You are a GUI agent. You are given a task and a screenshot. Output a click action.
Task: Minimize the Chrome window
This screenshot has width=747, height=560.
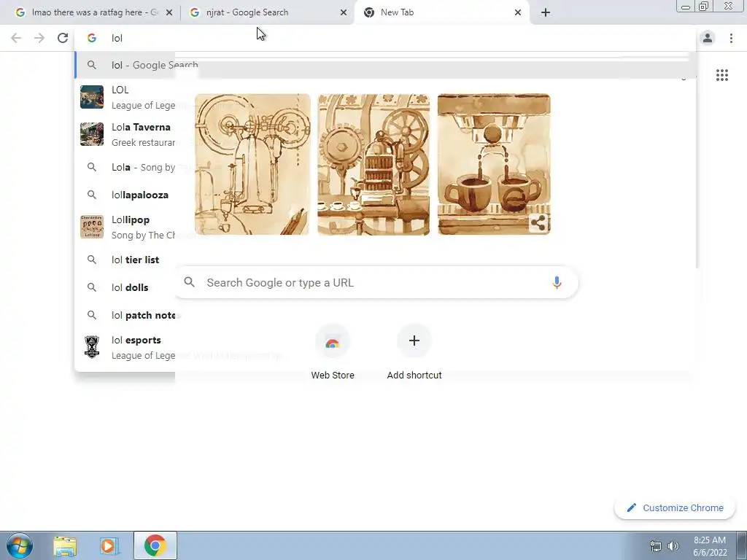tap(686, 6)
